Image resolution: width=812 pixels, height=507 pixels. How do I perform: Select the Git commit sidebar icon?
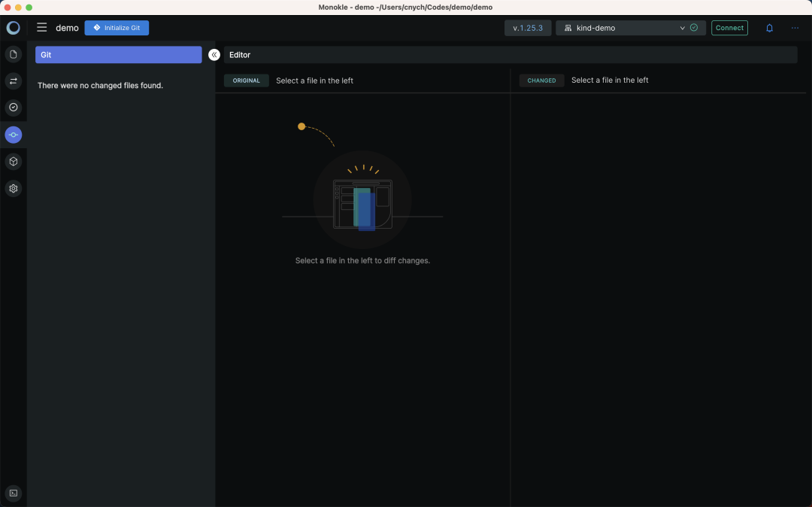pos(14,135)
